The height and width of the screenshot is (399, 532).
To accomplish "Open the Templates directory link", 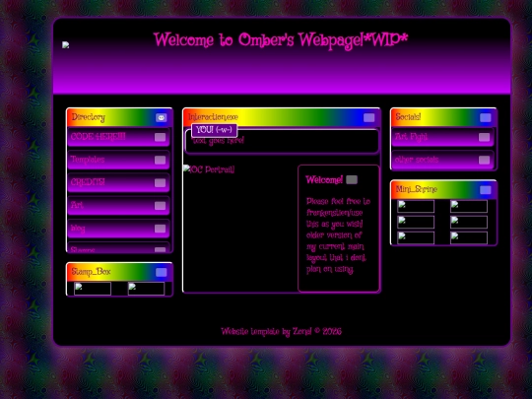I will click(119, 160).
